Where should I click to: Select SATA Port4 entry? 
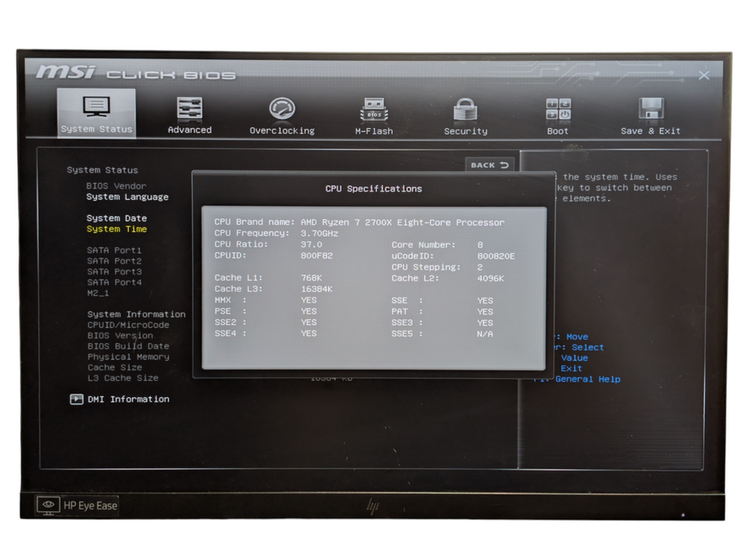[114, 282]
